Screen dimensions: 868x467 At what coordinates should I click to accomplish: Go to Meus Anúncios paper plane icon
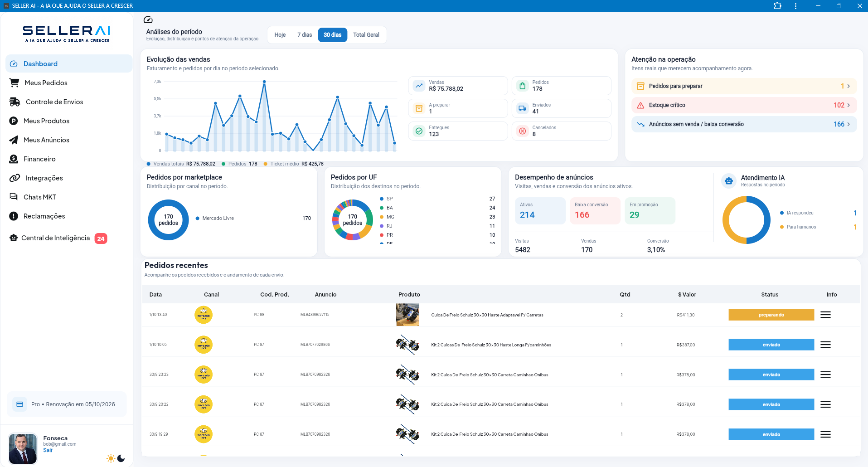click(14, 140)
